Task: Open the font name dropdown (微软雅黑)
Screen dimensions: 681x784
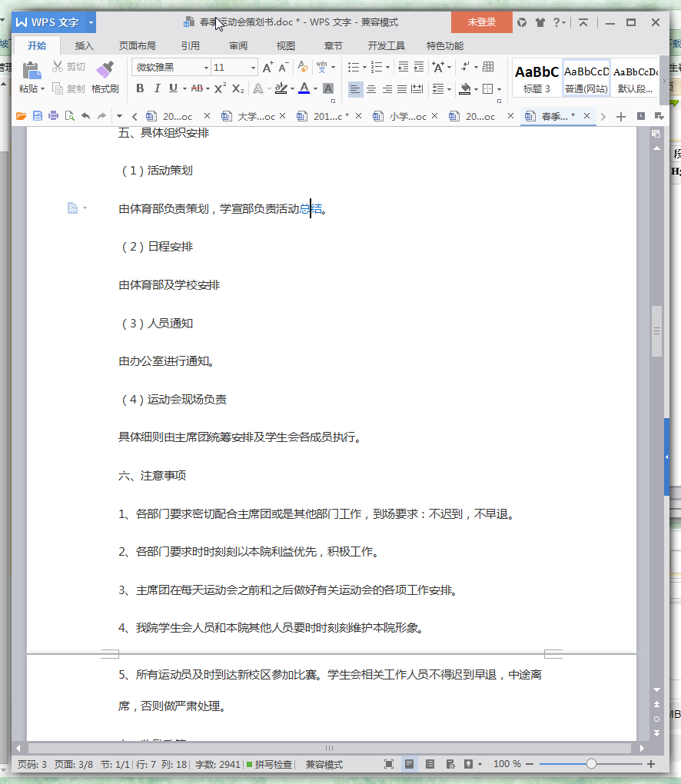Action: [206, 68]
